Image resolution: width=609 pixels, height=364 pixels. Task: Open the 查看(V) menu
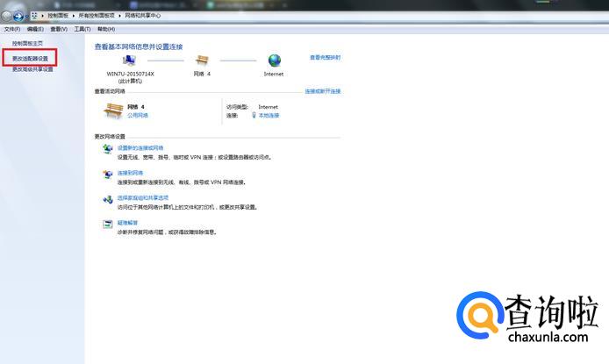[59, 29]
